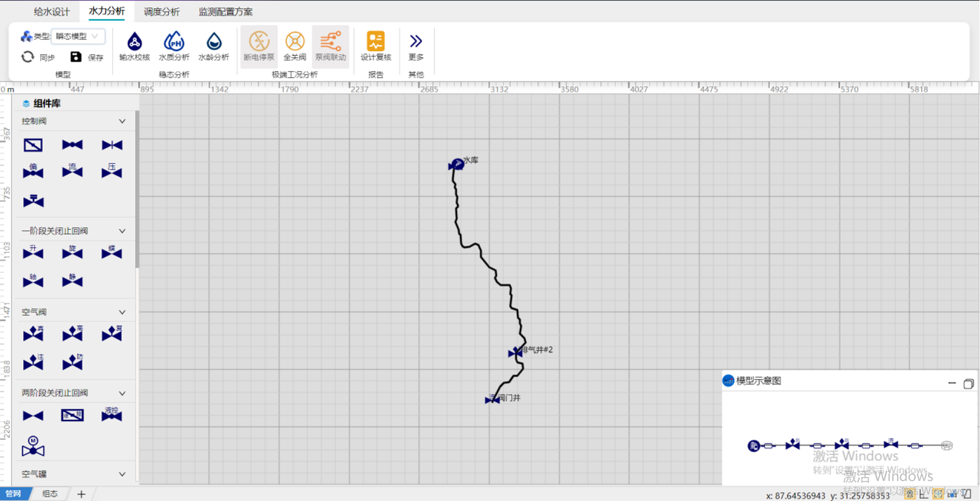
Task: Switch to the 组态 bottom tab
Action: [x=50, y=494]
